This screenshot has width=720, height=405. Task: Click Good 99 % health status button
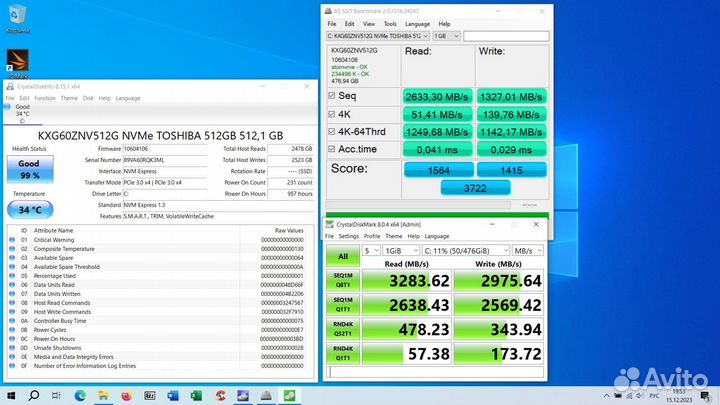click(30, 169)
